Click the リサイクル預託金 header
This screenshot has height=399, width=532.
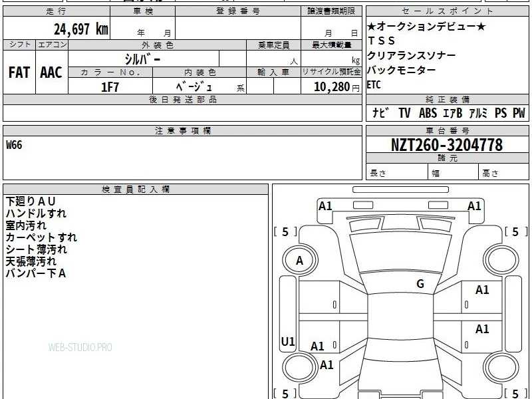point(331,72)
